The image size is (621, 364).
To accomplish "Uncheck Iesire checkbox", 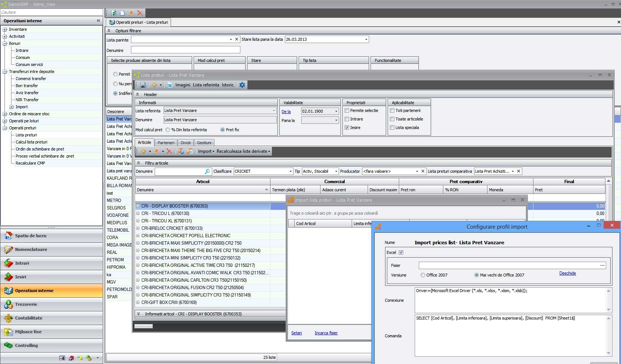I will (x=347, y=128).
